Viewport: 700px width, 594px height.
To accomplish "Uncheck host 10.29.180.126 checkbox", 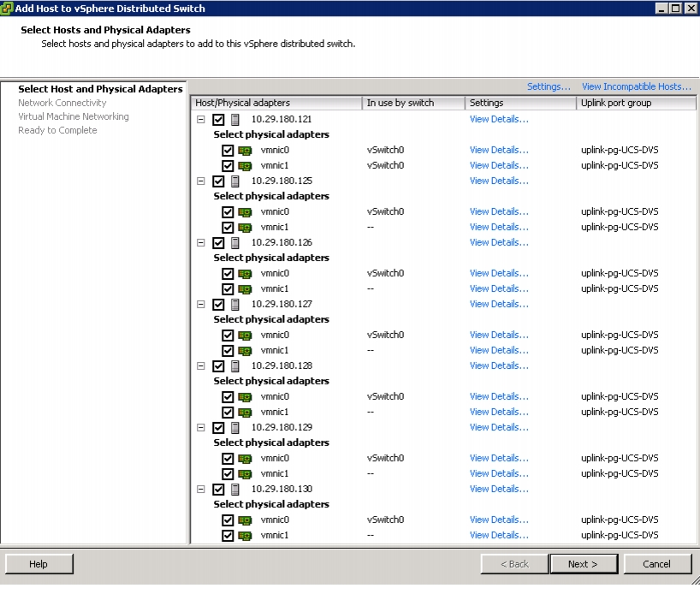I will pos(218,243).
